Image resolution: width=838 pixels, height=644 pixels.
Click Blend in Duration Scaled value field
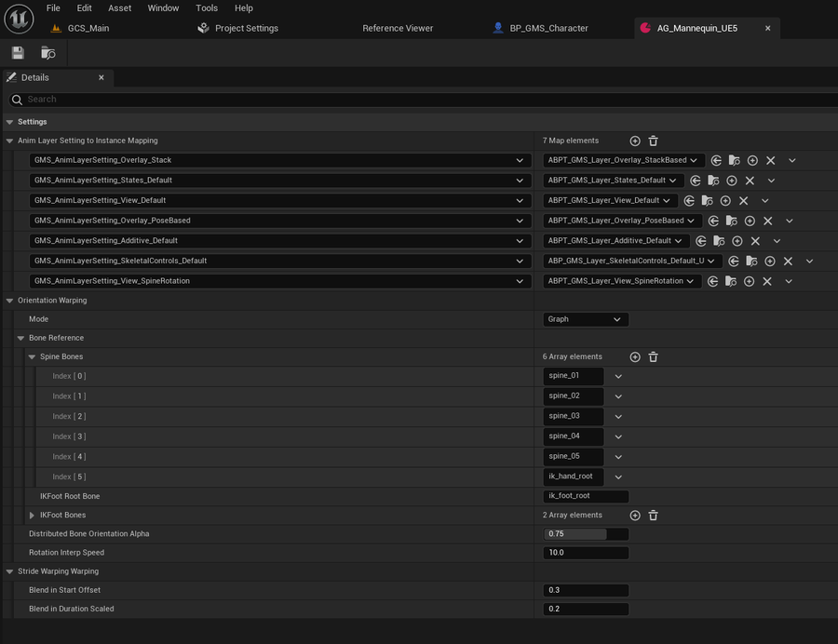tap(586, 609)
